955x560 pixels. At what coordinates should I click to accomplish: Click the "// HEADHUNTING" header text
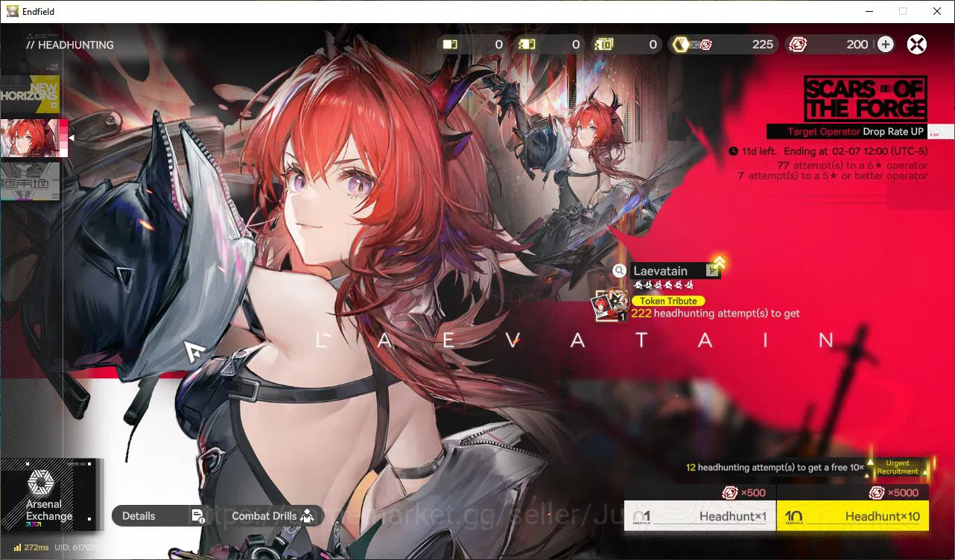click(69, 45)
